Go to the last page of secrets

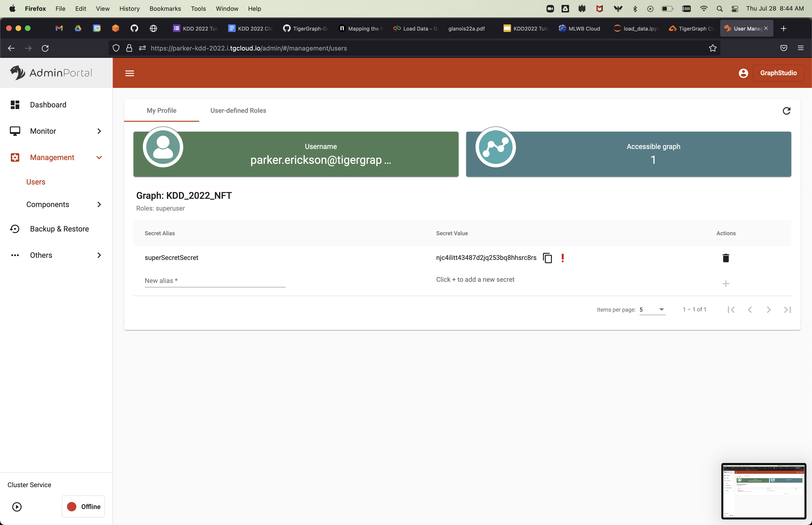(787, 310)
